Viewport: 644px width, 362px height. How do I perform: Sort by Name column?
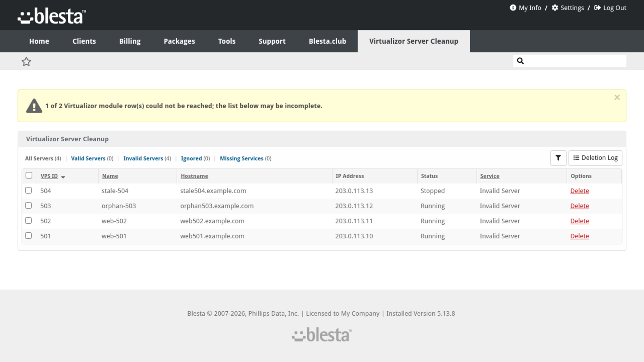pyautogui.click(x=110, y=176)
